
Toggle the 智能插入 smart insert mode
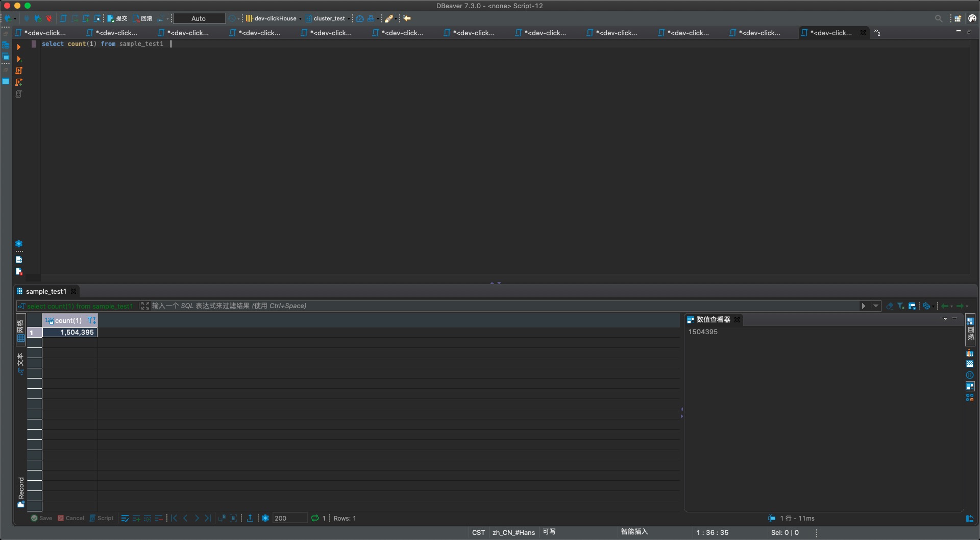634,532
